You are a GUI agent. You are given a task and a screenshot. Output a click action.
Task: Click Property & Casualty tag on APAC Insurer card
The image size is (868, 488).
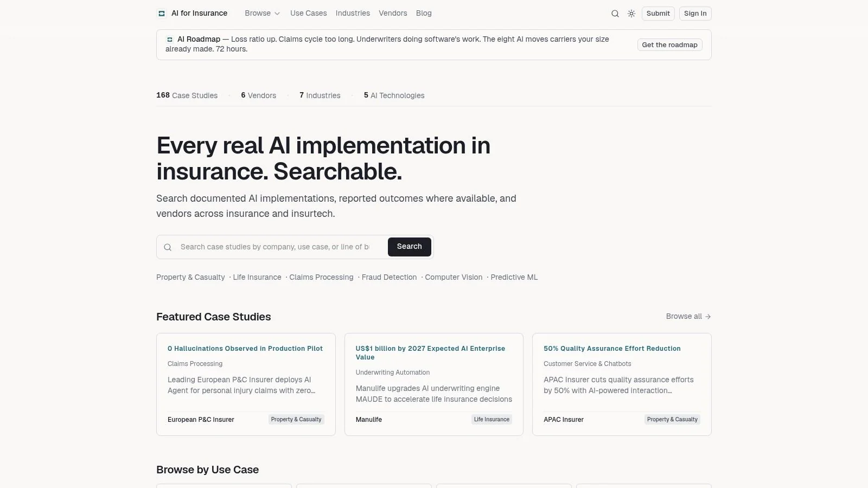(672, 420)
